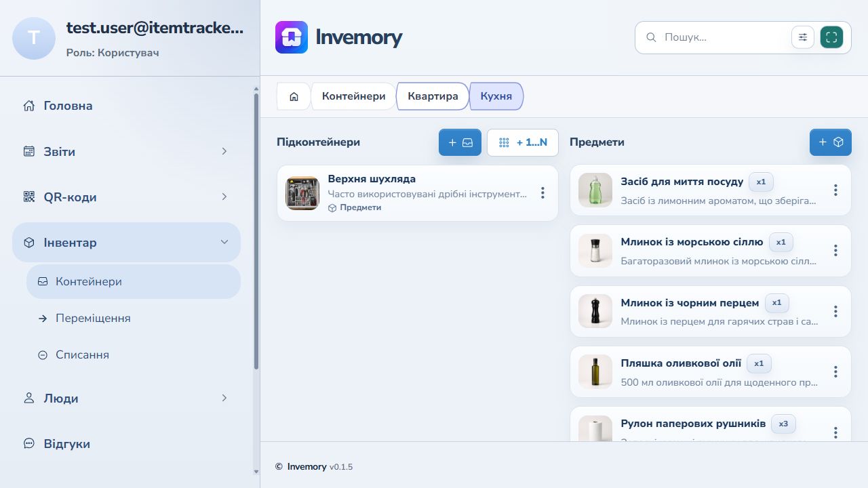
Task: Open Списання in the sidebar
Action: pos(134,354)
